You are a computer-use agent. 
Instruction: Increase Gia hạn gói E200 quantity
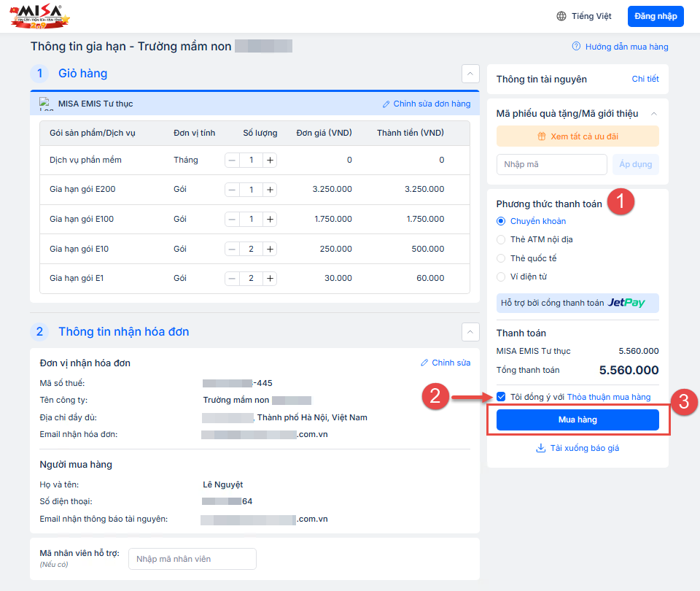[270, 190]
